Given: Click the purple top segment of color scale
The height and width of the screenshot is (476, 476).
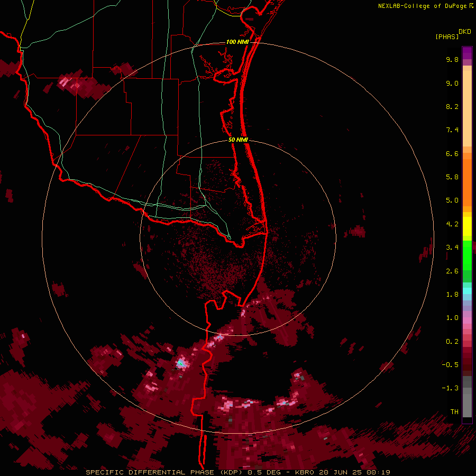Looking at the screenshot, I should (467, 53).
